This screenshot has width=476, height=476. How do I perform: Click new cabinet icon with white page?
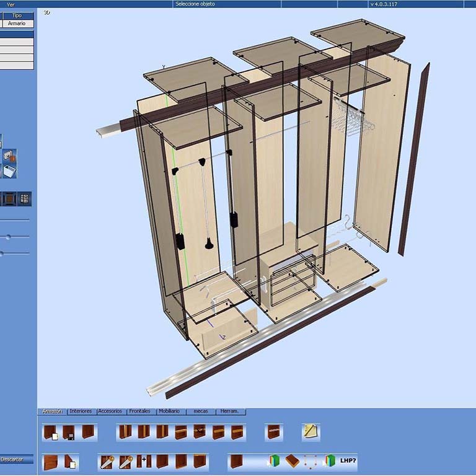(x=50, y=432)
